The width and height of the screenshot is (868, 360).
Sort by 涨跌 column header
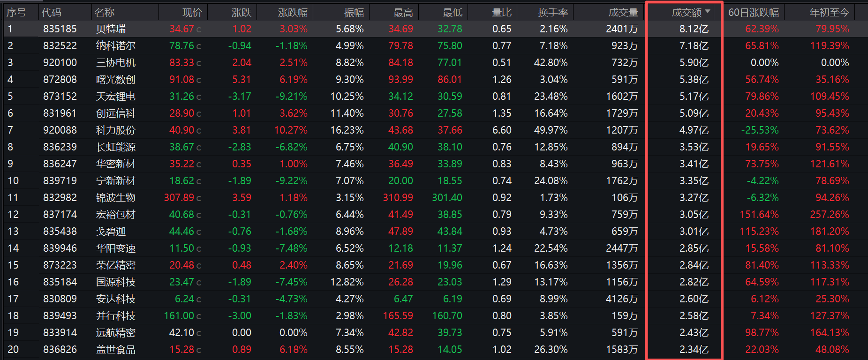point(242,13)
